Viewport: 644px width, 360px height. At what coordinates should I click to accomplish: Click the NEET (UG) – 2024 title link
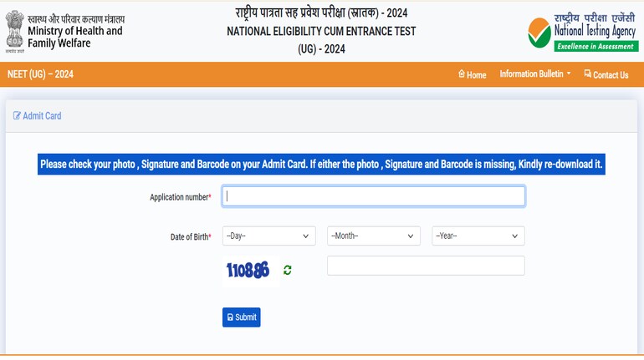(x=40, y=74)
